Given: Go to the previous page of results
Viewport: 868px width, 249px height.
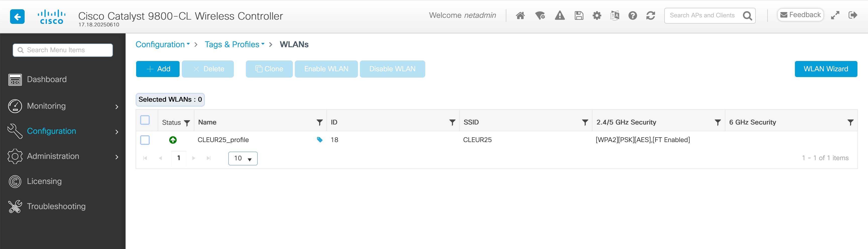Looking at the screenshot, I should tap(160, 158).
